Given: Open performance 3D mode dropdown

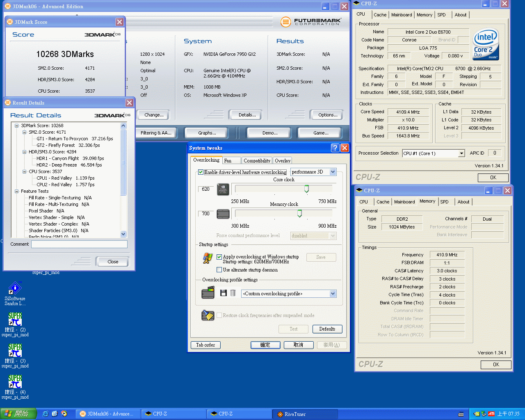Looking at the screenshot, I should tap(333, 172).
